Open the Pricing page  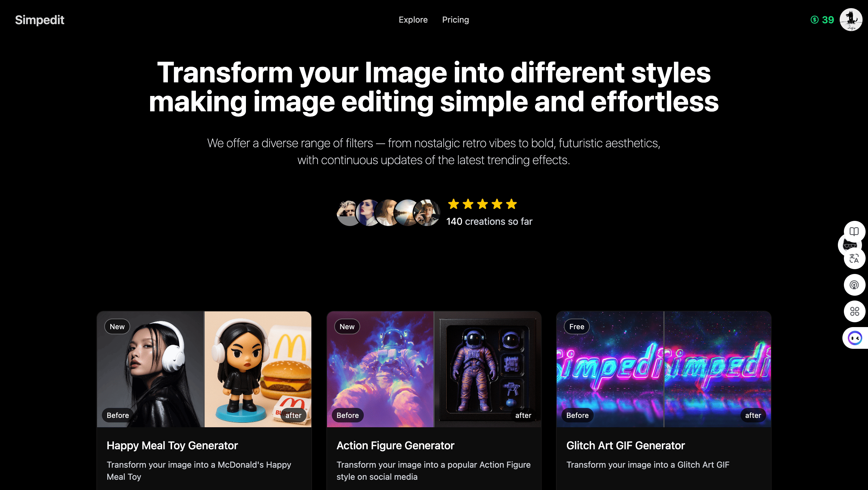point(455,20)
